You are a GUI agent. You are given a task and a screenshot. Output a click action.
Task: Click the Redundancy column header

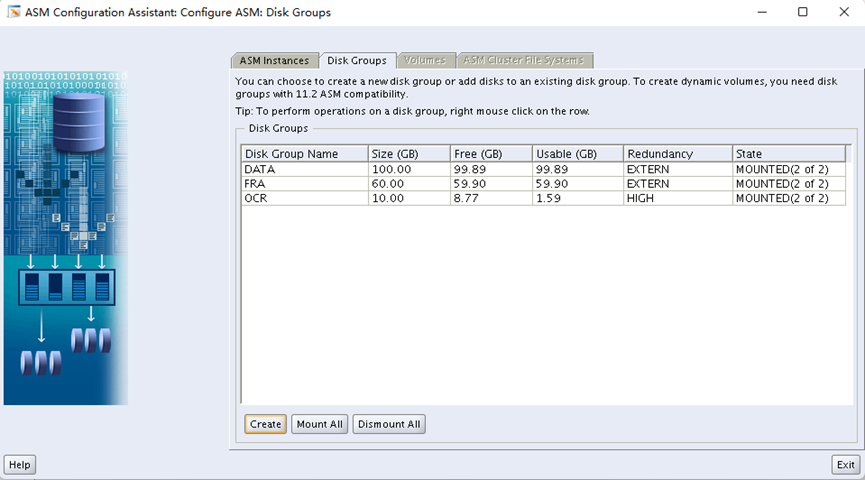[677, 153]
